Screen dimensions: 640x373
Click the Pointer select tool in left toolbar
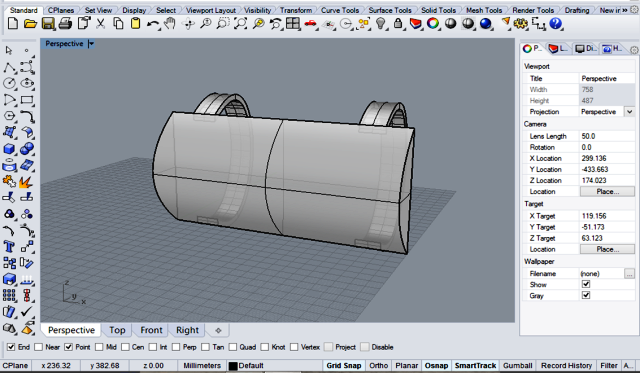click(9, 50)
